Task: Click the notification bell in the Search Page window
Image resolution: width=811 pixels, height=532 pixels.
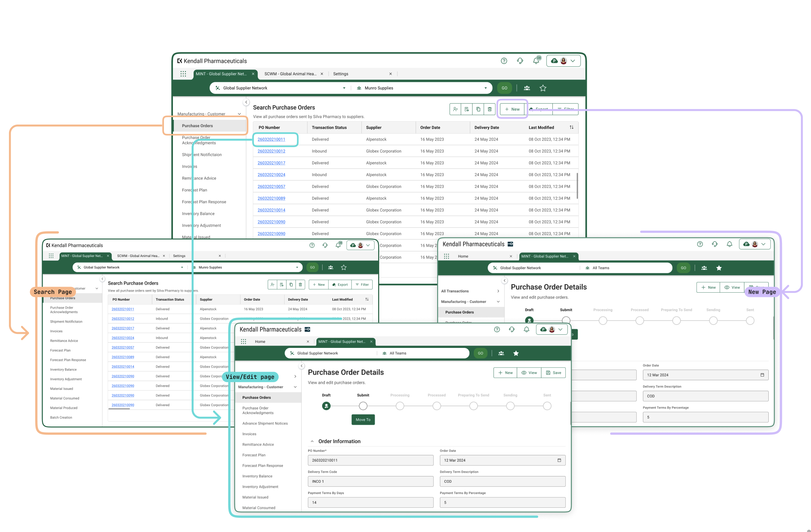Action: click(338, 245)
